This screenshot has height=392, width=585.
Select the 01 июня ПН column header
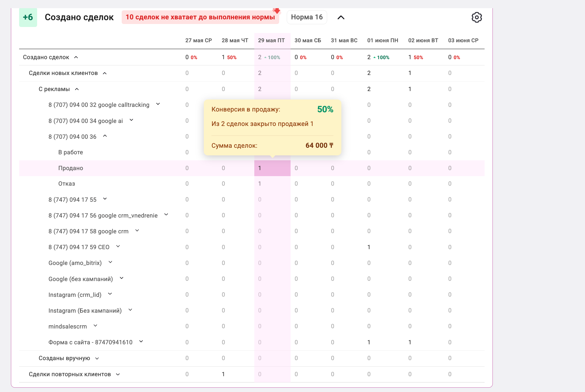click(383, 40)
